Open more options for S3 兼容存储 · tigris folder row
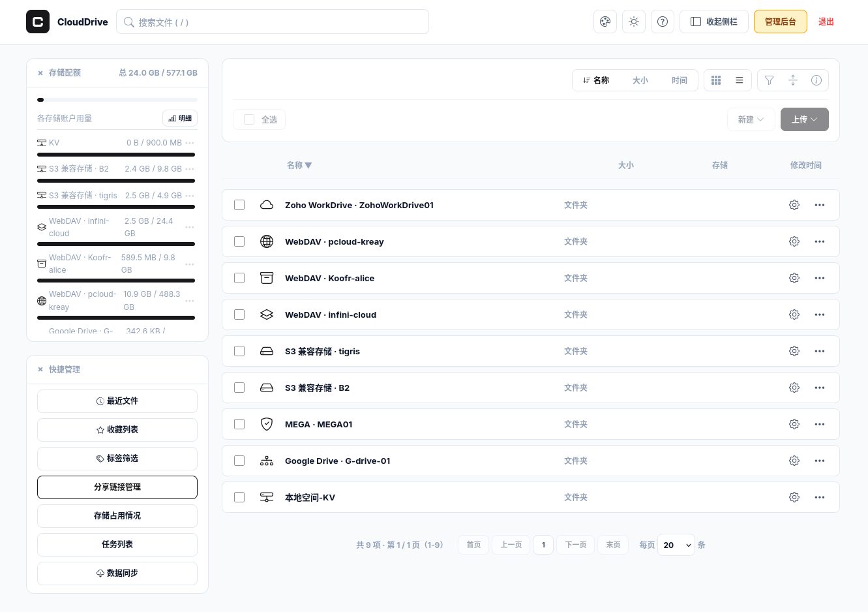Image resolution: width=868 pixels, height=612 pixels. pyautogui.click(x=820, y=351)
